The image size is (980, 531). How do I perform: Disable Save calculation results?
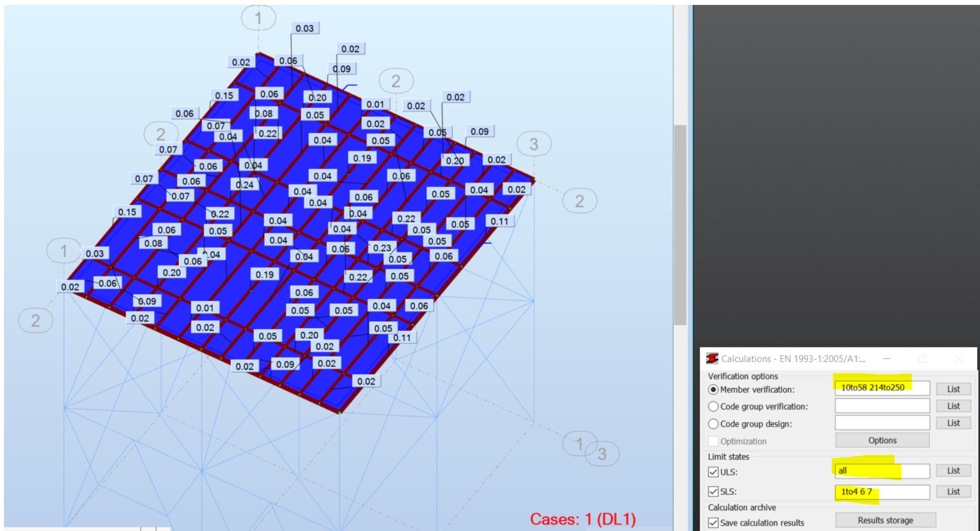[712, 523]
